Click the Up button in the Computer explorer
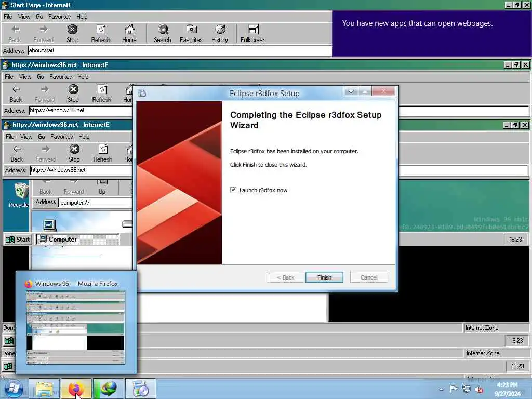The image size is (532, 399). (x=102, y=188)
